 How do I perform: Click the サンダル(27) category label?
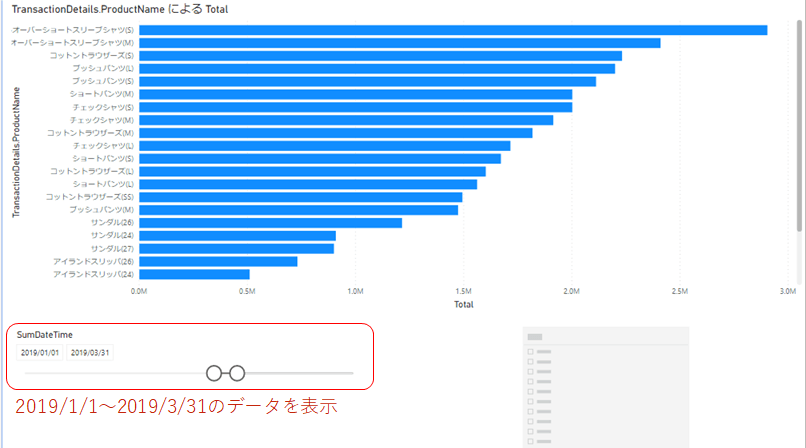click(112, 249)
